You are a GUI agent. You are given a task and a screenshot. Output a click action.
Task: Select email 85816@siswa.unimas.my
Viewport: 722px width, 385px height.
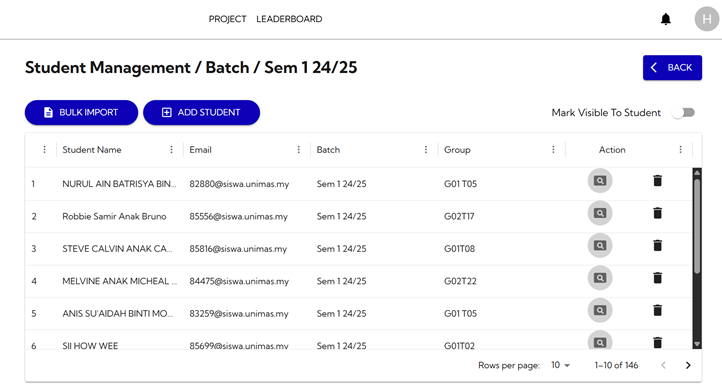pos(238,249)
